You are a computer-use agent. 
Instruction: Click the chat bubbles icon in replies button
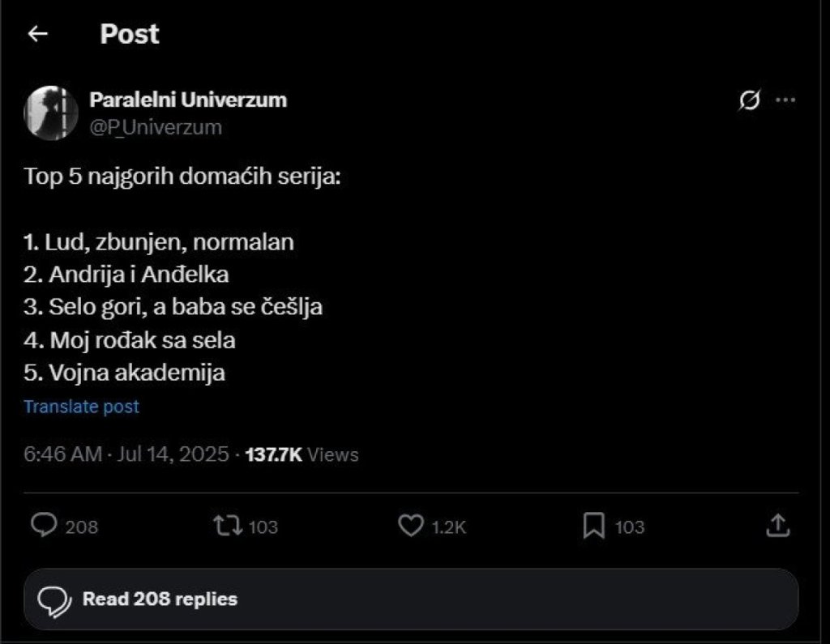(55, 600)
